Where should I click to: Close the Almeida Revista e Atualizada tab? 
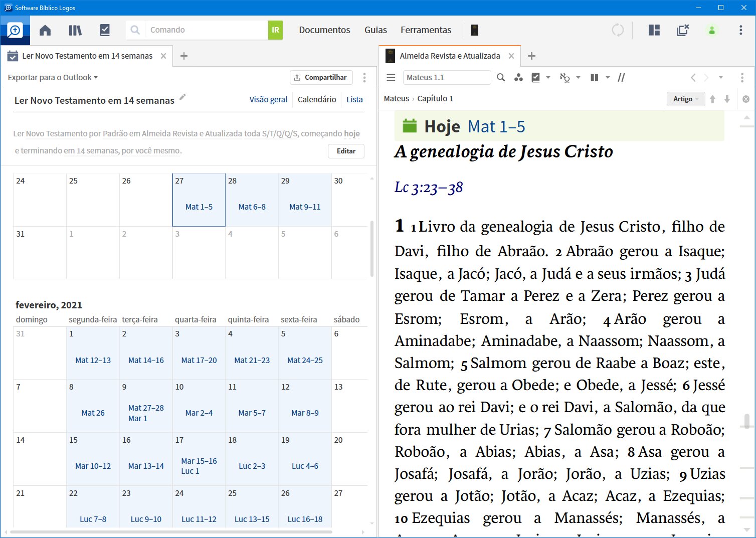click(x=511, y=56)
